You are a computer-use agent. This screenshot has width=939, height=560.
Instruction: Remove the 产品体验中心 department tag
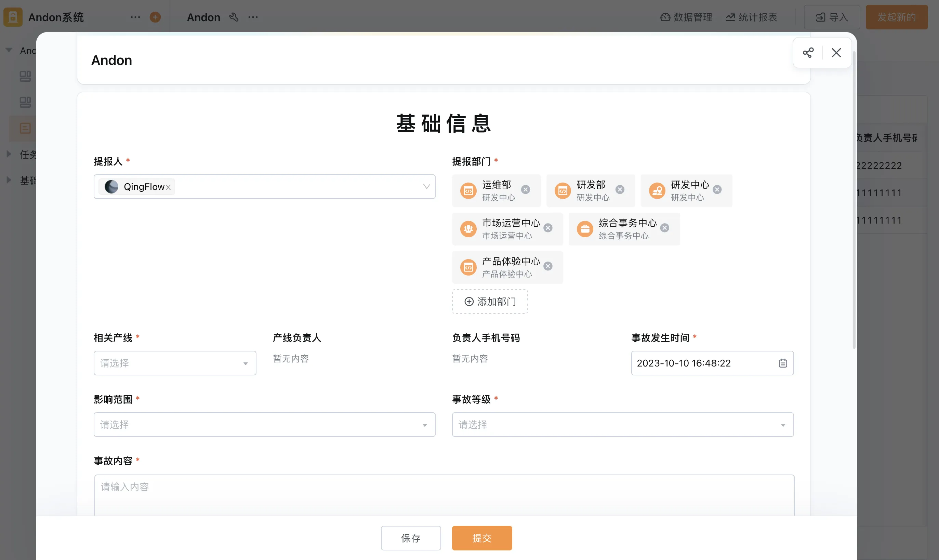click(548, 266)
